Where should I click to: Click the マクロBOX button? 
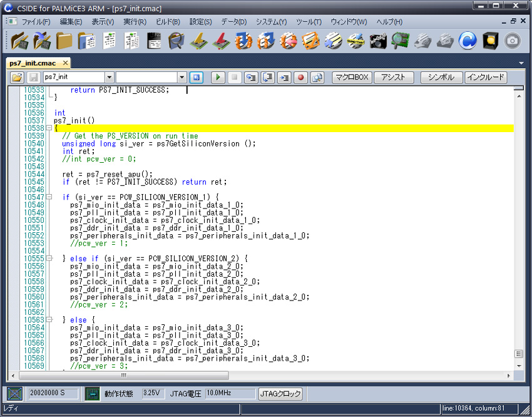(x=352, y=78)
